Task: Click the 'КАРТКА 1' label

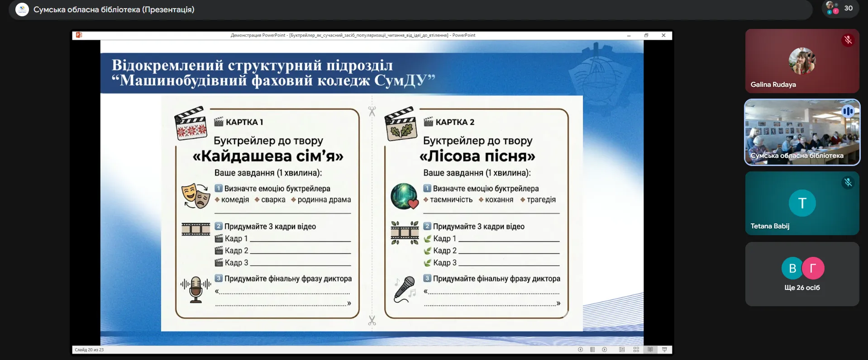Action: [x=244, y=122]
